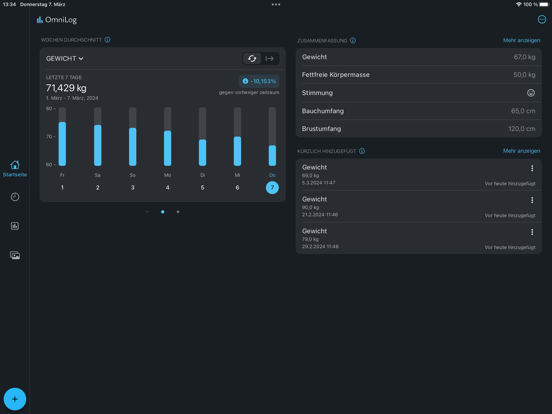Select highlighted day 7 Thursday
Image resolution: width=552 pixels, height=414 pixels.
(272, 188)
